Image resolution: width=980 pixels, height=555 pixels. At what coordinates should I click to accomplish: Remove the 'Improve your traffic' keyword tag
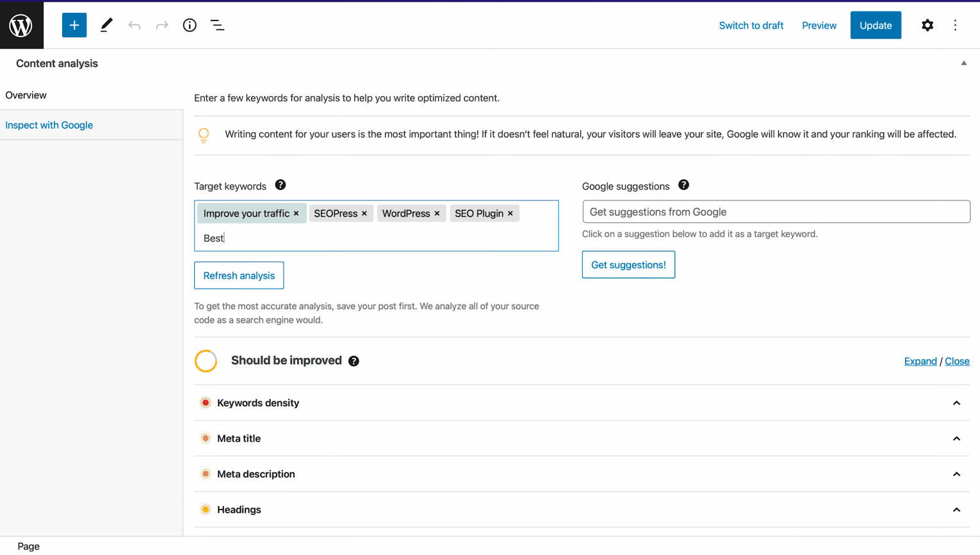pos(296,214)
